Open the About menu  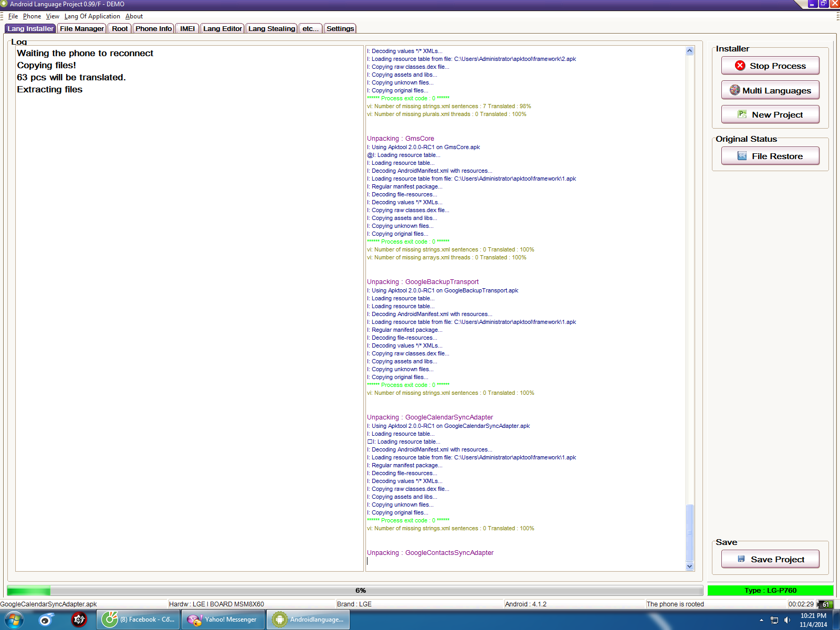pyautogui.click(x=134, y=16)
